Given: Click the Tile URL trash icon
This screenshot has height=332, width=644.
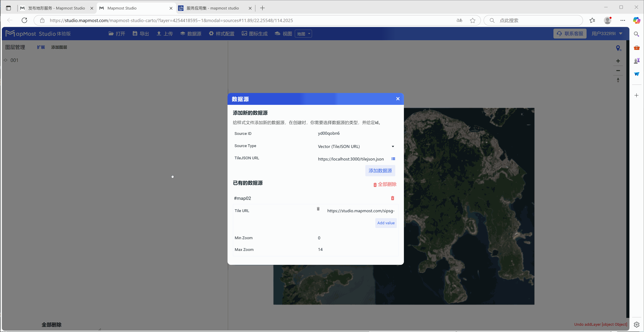Looking at the screenshot, I should [x=318, y=209].
